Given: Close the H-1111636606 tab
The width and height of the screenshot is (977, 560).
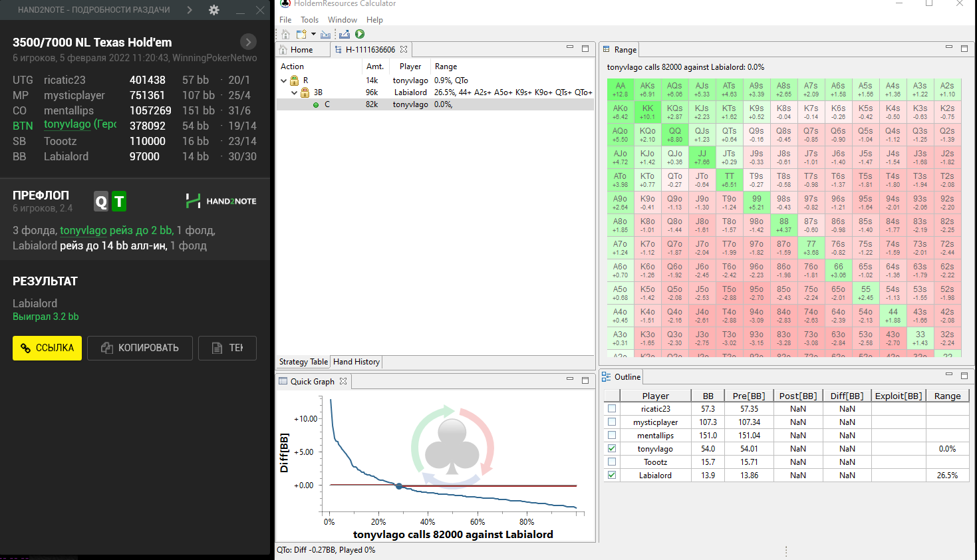Looking at the screenshot, I should [x=404, y=49].
